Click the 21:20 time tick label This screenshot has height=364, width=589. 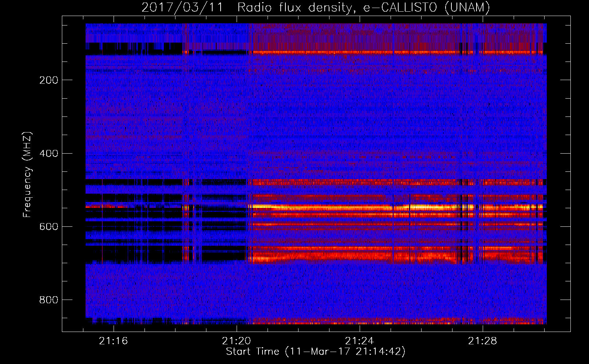(237, 341)
